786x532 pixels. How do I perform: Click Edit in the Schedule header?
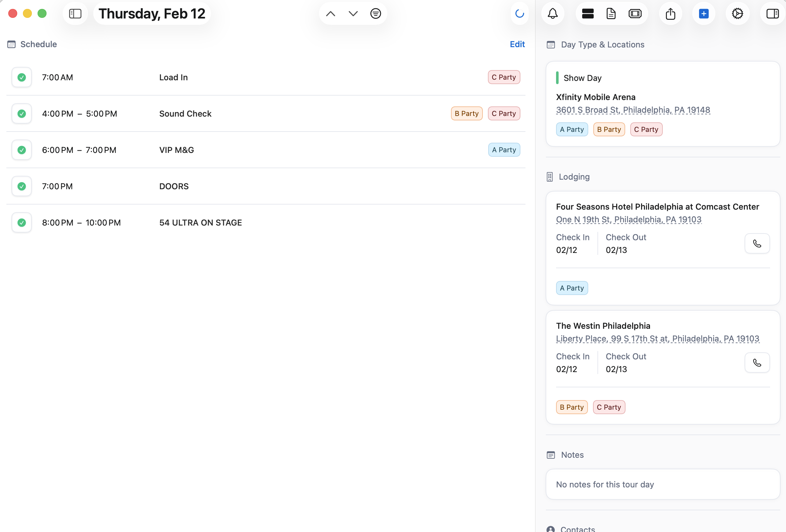click(517, 44)
